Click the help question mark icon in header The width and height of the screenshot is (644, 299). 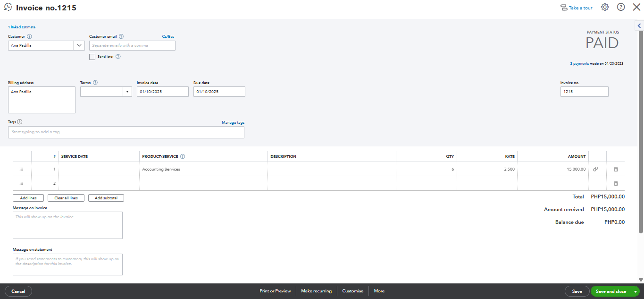(621, 8)
